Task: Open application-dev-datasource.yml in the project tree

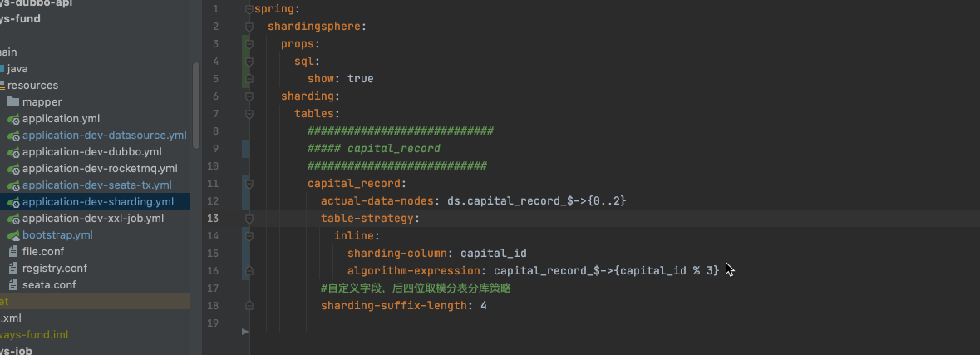Action: pos(105,135)
